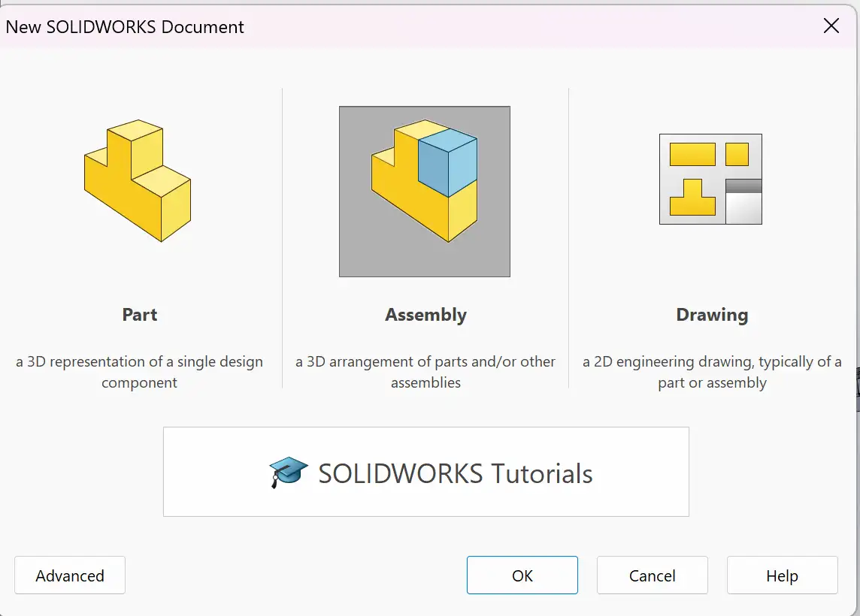
Task: Select the bold "Assembly" label
Action: coord(425,315)
